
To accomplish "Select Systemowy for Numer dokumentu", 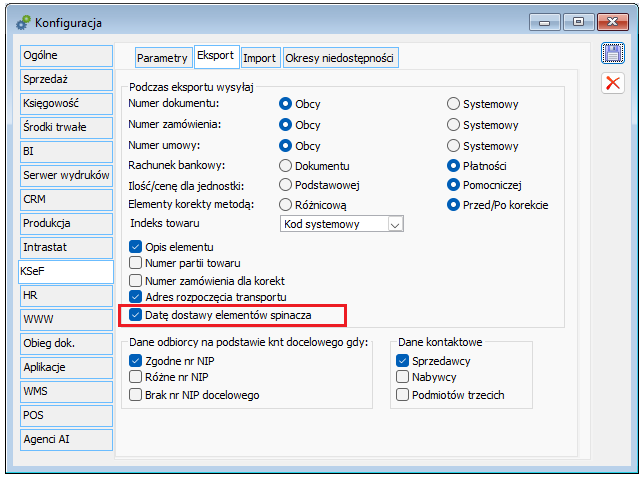I will pyautogui.click(x=453, y=104).
